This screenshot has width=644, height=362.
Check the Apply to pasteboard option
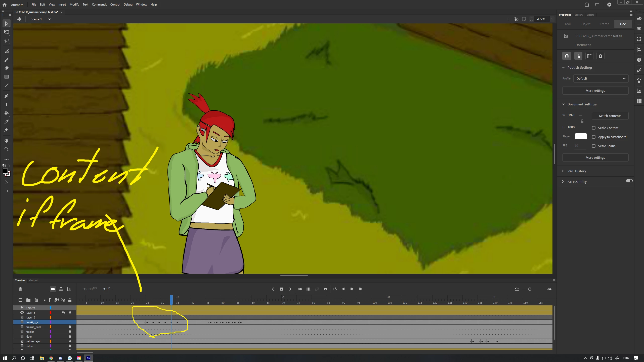[x=594, y=137]
